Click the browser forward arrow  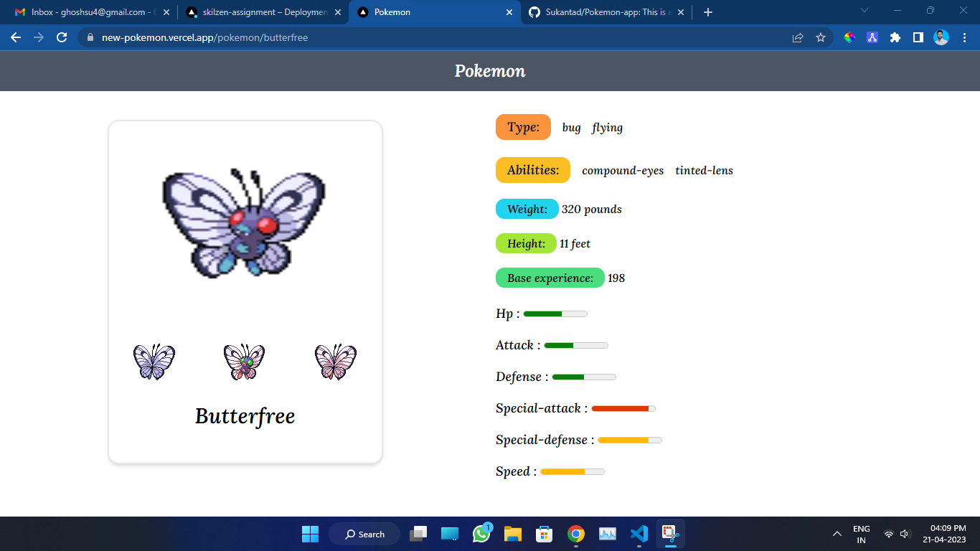(39, 37)
